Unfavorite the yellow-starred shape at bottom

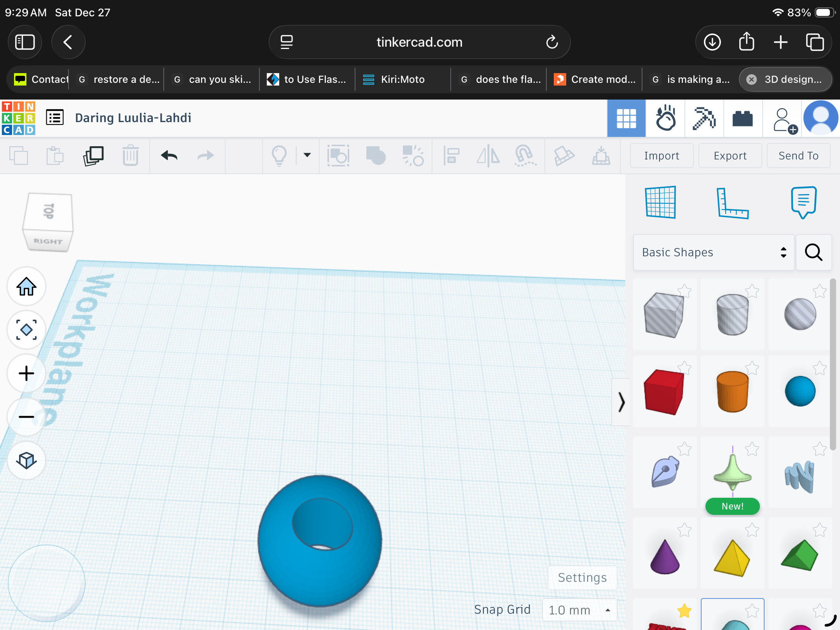[x=684, y=611]
